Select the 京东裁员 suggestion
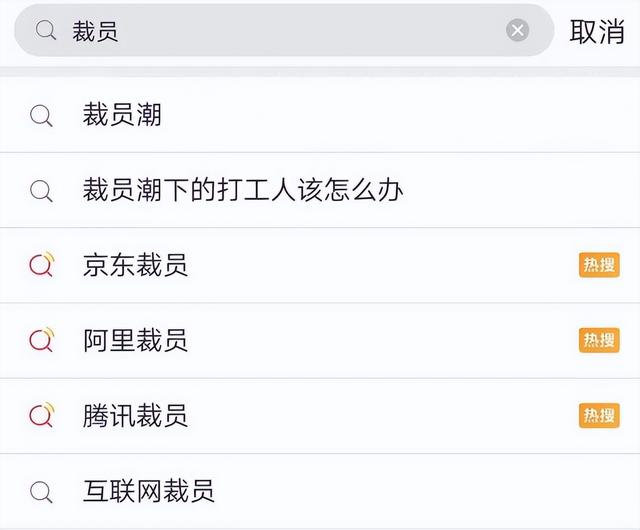The image size is (640, 530). coord(135,265)
